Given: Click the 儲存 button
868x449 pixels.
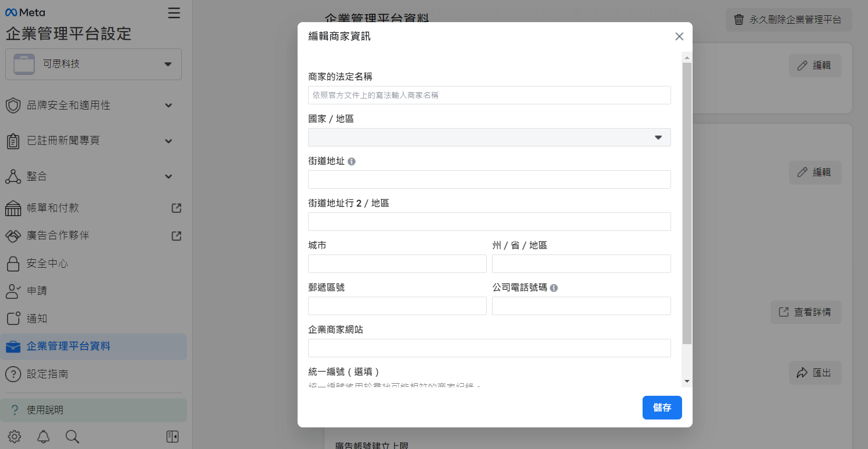Looking at the screenshot, I should tap(662, 407).
